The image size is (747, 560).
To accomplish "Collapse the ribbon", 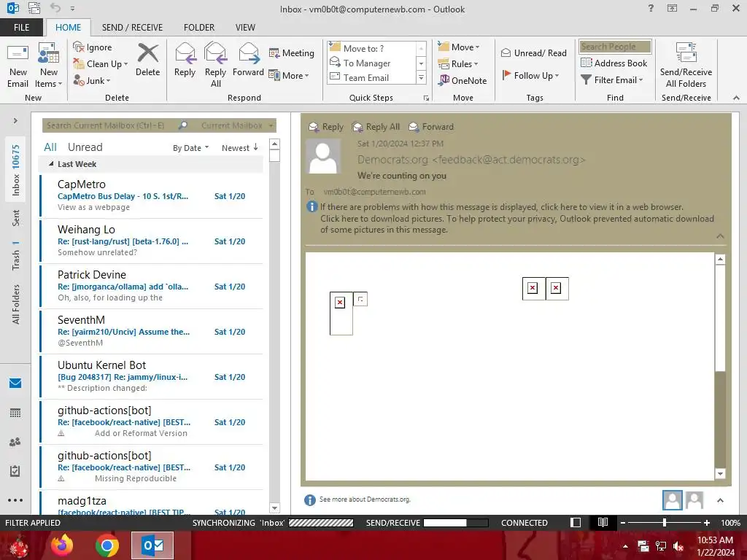I will 737,98.
